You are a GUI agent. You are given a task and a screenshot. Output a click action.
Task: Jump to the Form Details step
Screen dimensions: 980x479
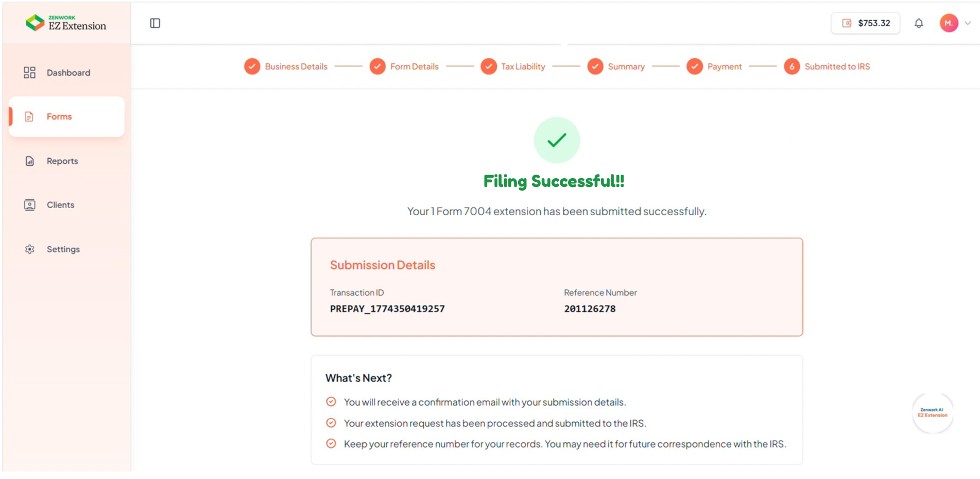(x=414, y=66)
